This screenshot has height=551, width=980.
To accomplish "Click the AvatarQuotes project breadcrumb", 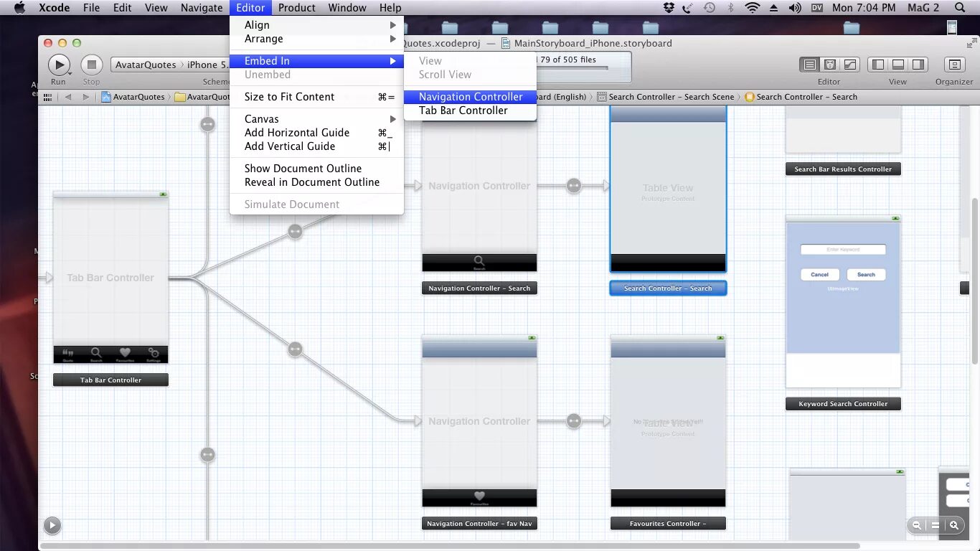I will (133, 97).
